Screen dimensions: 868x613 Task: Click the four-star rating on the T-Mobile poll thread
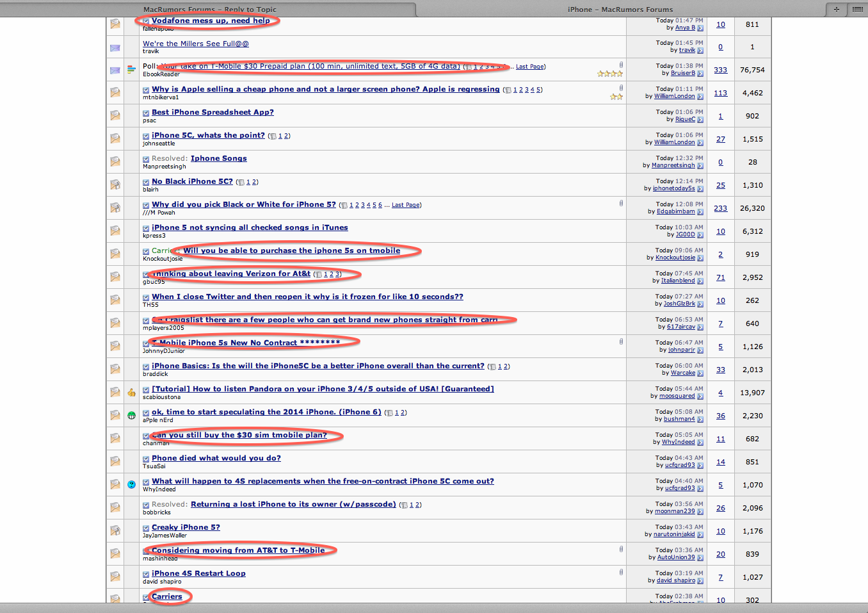pyautogui.click(x=610, y=74)
